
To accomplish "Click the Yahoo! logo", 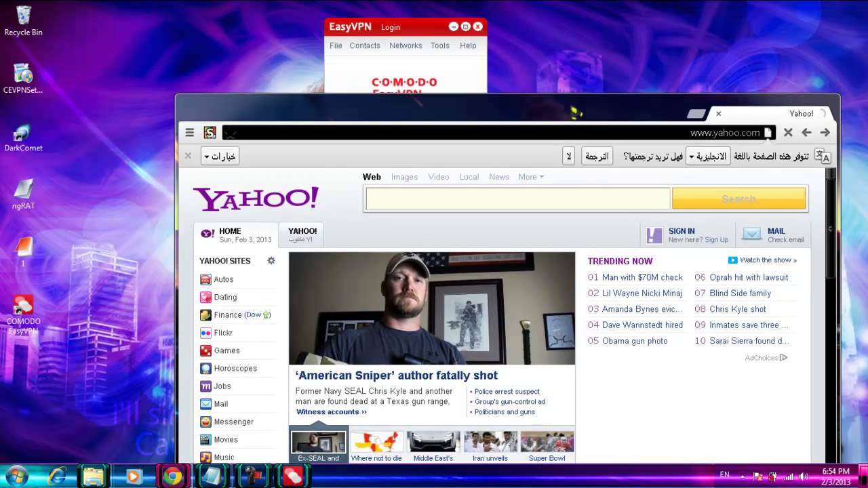I will tap(256, 199).
